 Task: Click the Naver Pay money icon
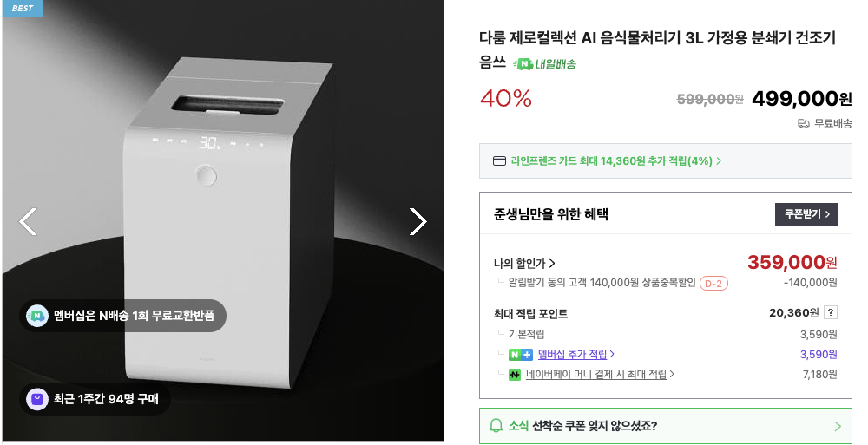tap(515, 375)
